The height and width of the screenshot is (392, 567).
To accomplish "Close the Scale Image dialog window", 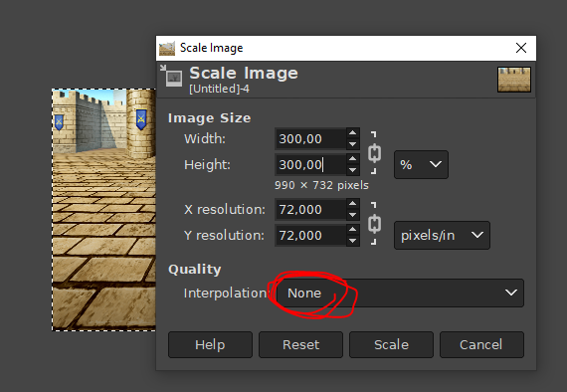I will click(x=521, y=48).
